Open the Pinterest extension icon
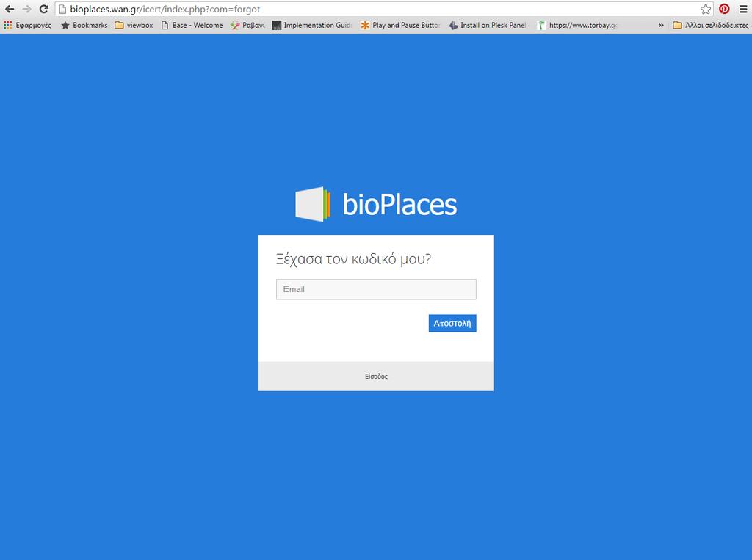 click(x=724, y=9)
